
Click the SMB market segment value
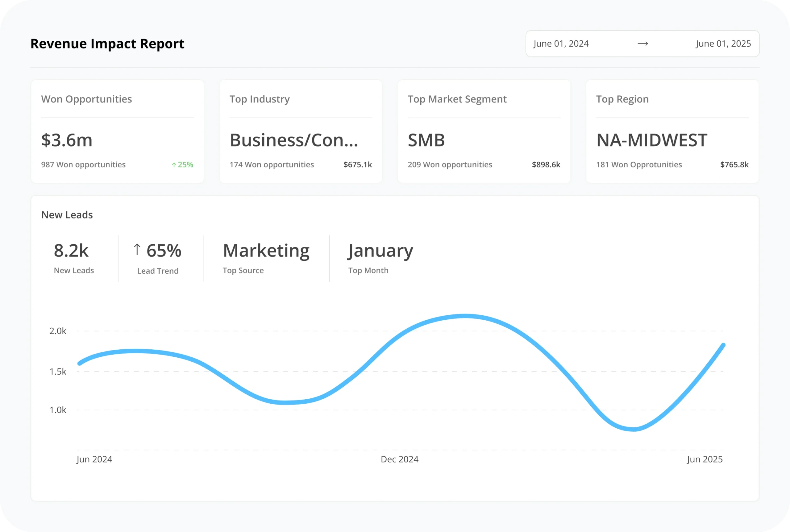point(426,140)
